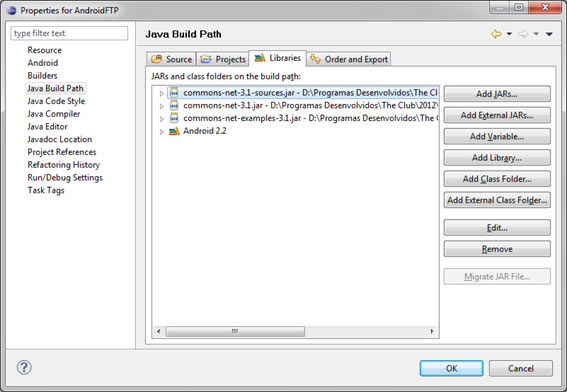This screenshot has width=567, height=392.
Task: Switch to the Projects tab
Action: [223, 59]
